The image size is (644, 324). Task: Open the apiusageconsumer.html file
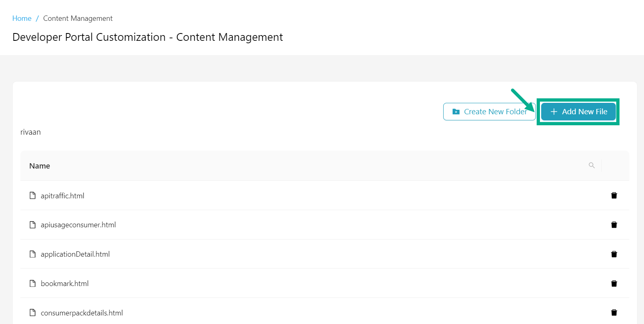(x=78, y=224)
